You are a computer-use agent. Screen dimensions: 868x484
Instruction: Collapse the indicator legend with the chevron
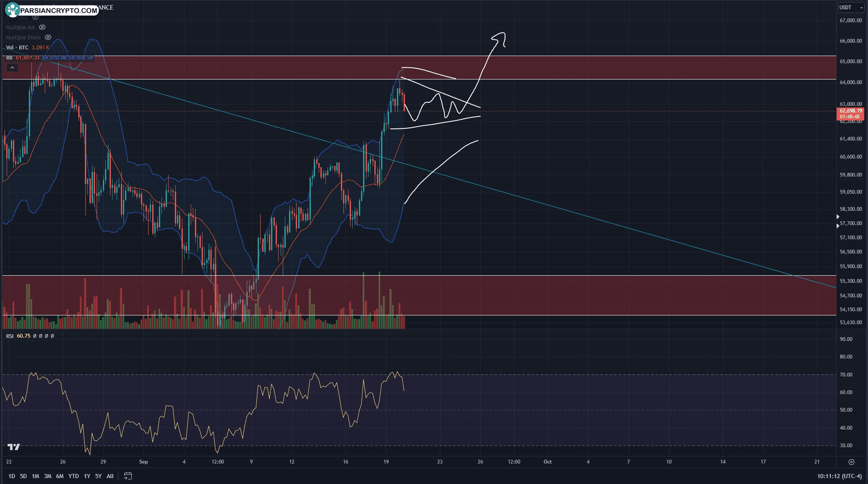coord(12,68)
